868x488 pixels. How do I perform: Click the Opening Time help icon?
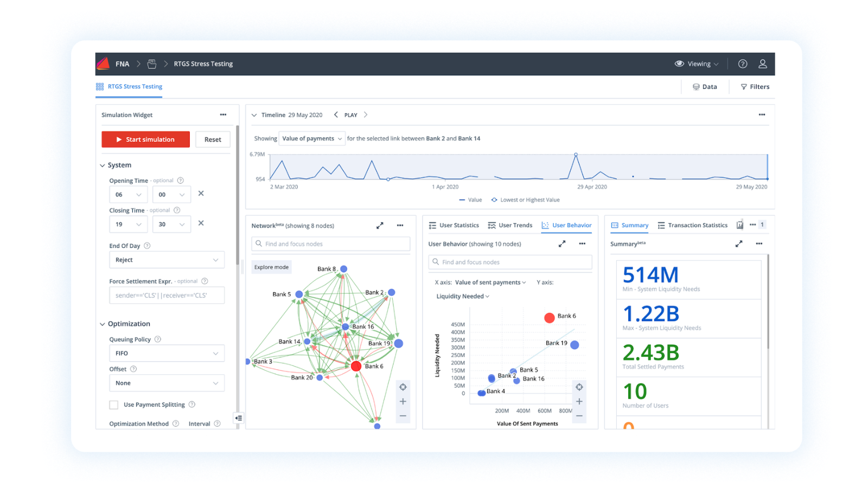[x=181, y=181]
